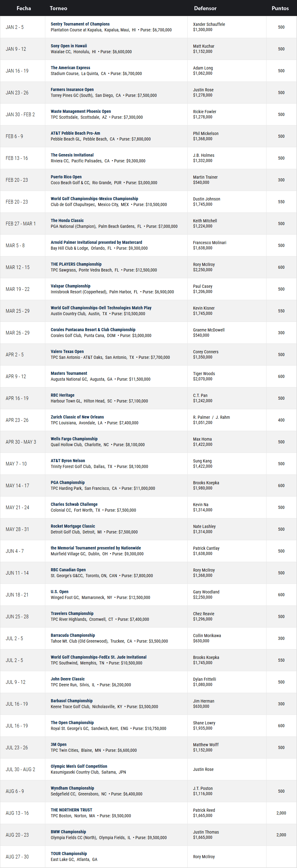Screen dimensions: 297x868
Task: Open the Puerto Rico Open tournament
Action: 66,177
